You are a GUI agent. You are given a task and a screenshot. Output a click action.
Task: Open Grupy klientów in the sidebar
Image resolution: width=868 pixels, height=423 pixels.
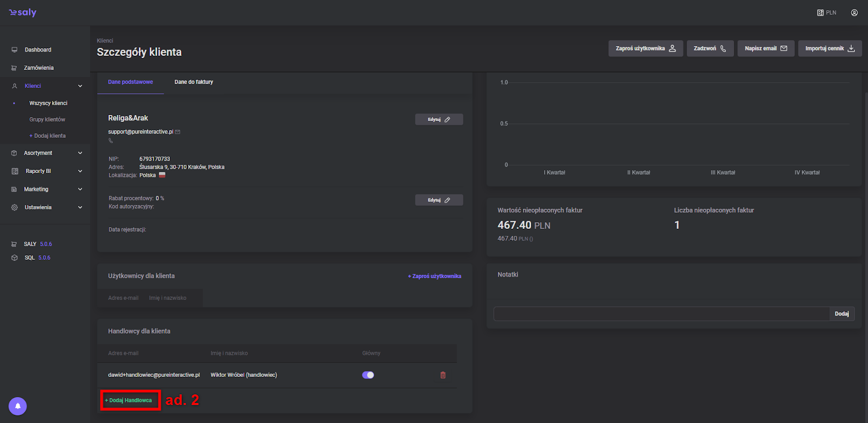pyautogui.click(x=47, y=119)
